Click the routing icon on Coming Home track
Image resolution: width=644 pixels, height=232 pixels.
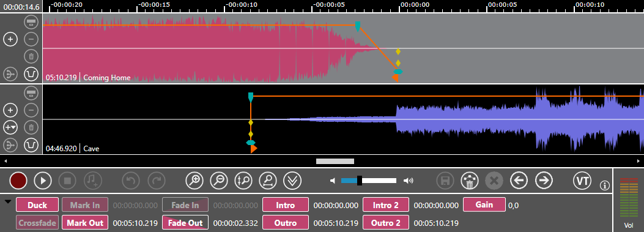coord(10,74)
